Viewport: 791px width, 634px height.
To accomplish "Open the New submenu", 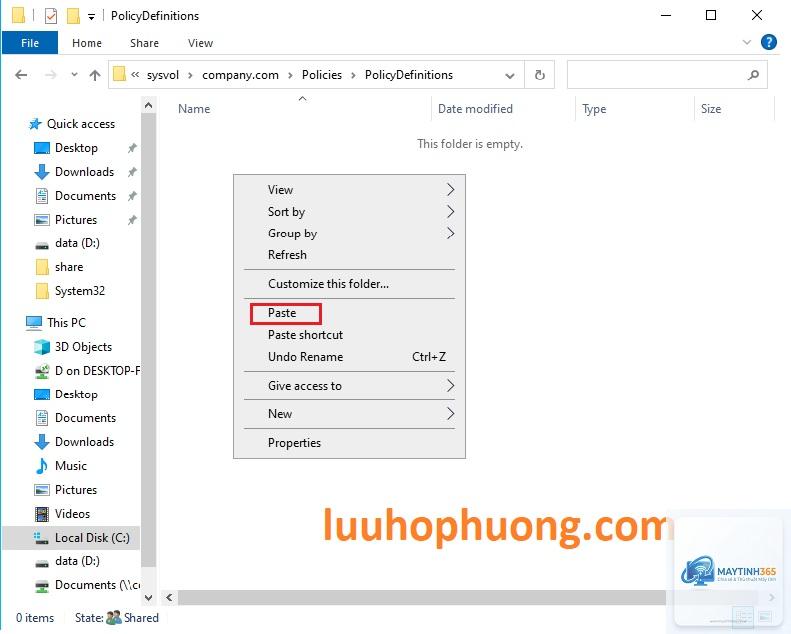I will coord(349,414).
